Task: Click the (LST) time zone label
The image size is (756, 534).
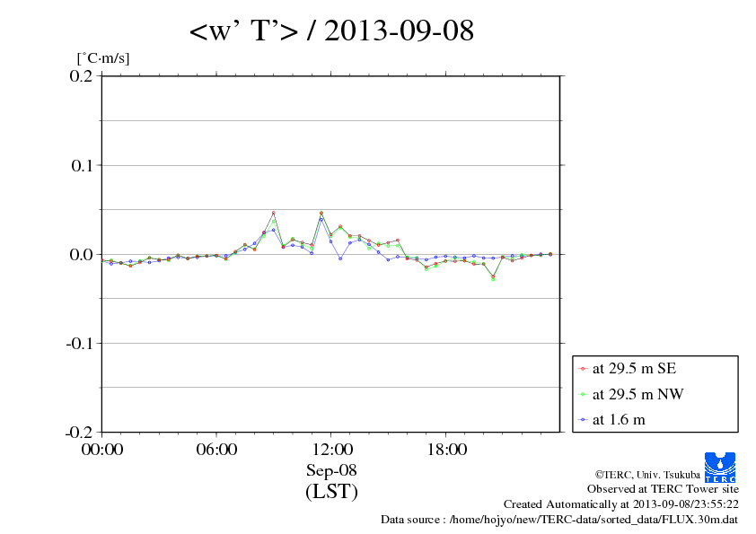Action: (x=331, y=492)
